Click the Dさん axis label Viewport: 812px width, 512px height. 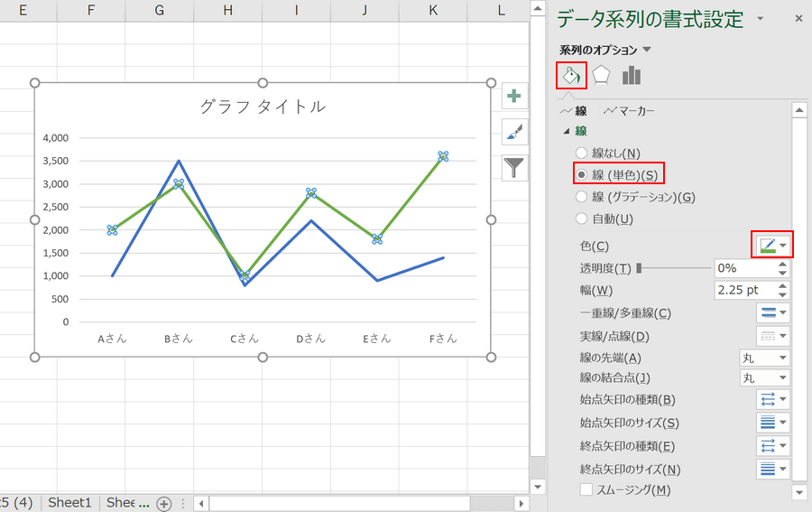(x=310, y=339)
